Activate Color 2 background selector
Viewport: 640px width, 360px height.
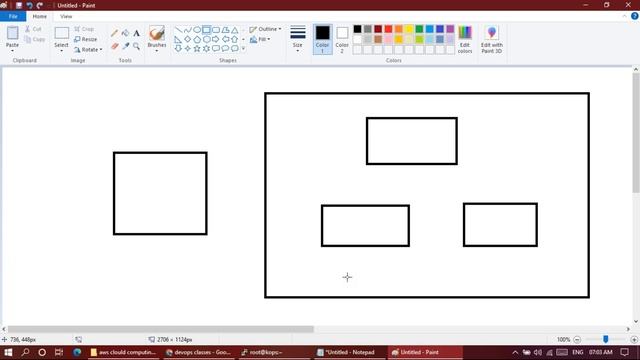pos(342,39)
